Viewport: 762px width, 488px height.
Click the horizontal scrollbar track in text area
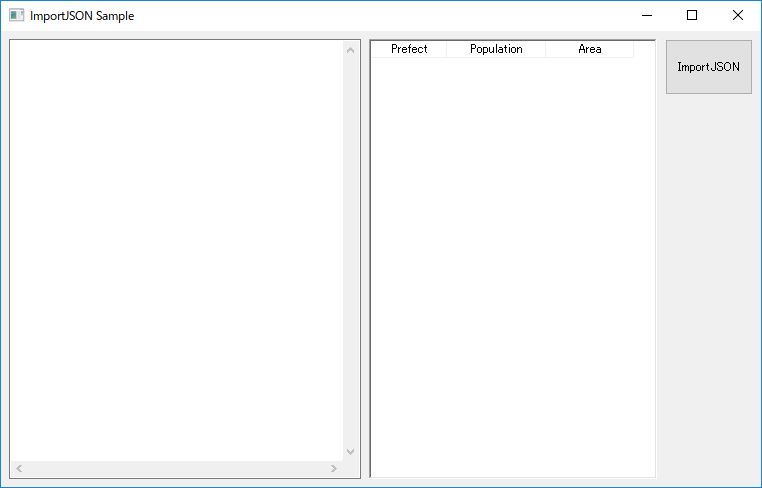pyautogui.click(x=176, y=469)
